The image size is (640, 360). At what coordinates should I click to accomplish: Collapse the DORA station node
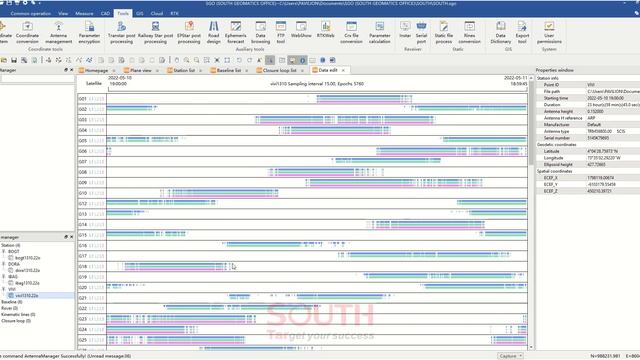4,264
